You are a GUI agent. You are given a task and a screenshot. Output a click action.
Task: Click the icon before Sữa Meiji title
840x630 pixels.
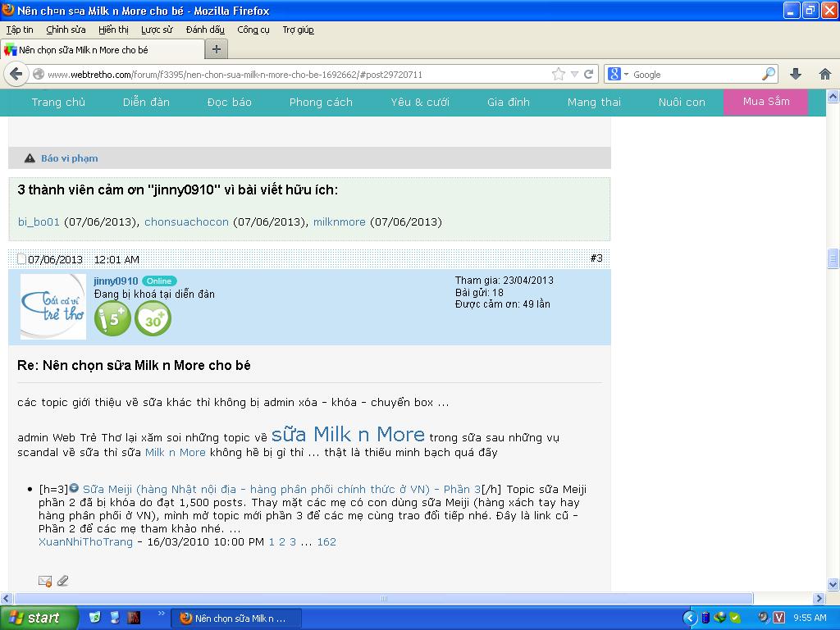[x=74, y=488]
